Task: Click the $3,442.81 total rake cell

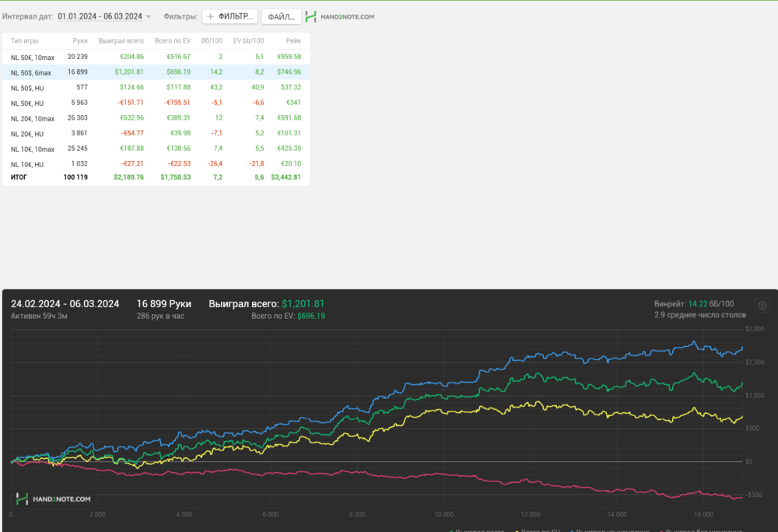Action: [286, 177]
